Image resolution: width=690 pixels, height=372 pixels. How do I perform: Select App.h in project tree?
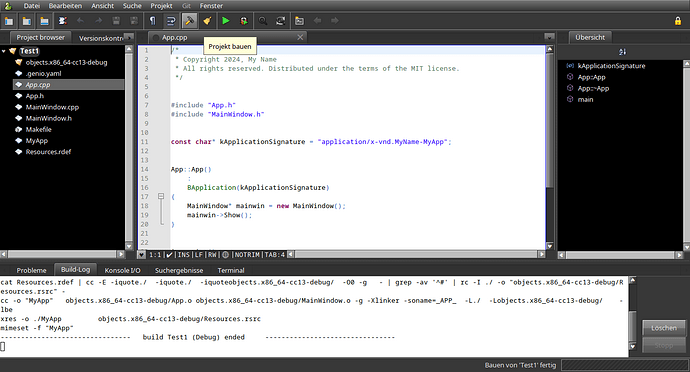click(x=35, y=96)
